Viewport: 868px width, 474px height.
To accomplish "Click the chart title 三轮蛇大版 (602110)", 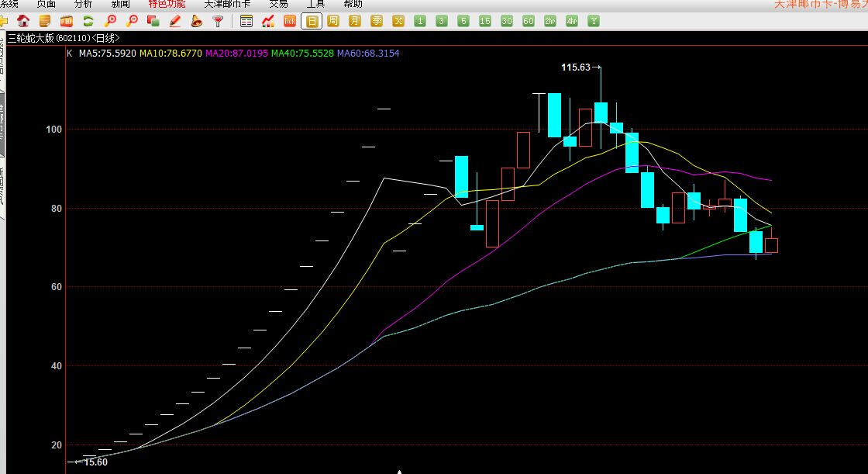I will (63, 38).
